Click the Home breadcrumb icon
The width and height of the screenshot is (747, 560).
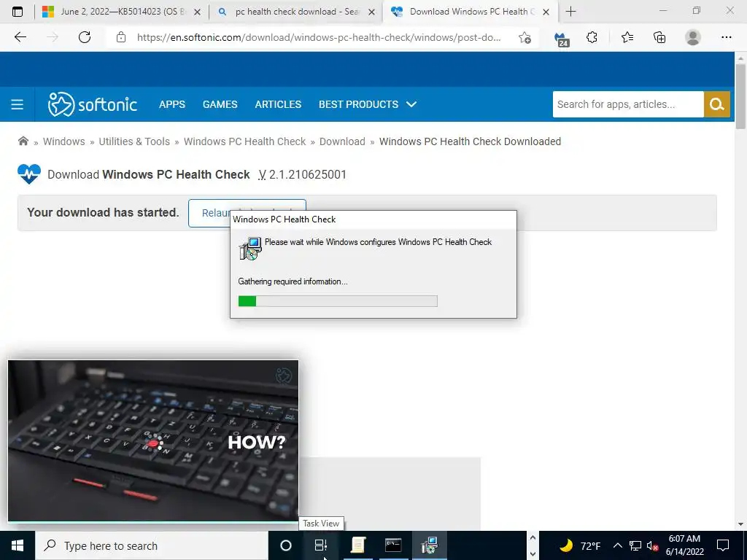[23, 141]
